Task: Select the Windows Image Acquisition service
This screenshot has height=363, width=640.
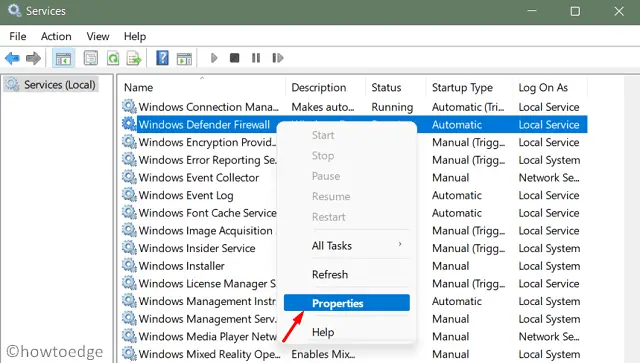Action: click(206, 230)
